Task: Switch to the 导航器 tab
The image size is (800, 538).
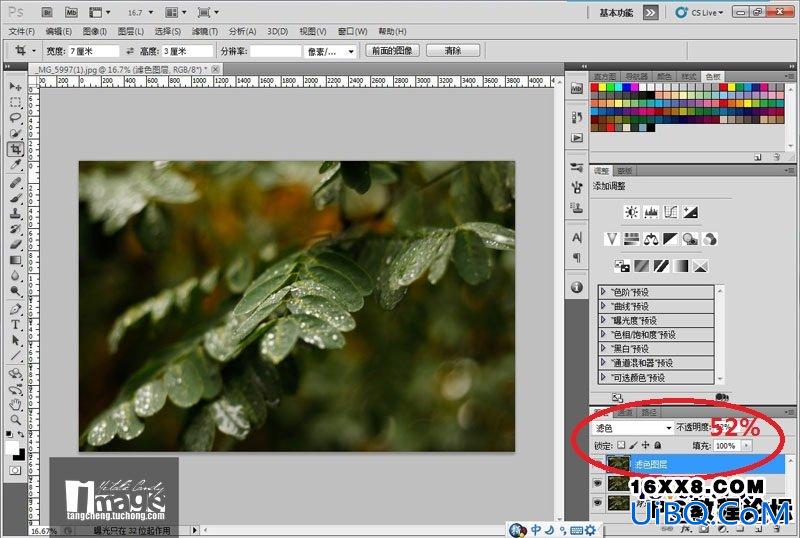Action: click(637, 77)
